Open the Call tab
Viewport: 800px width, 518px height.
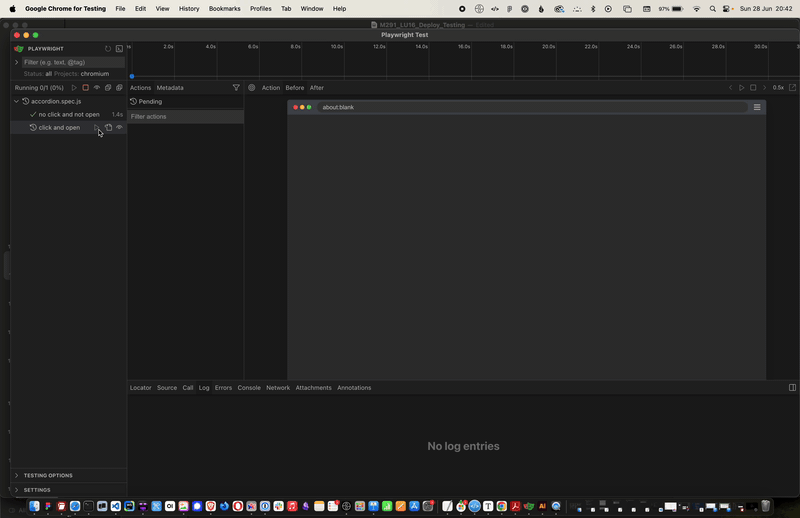click(x=188, y=388)
